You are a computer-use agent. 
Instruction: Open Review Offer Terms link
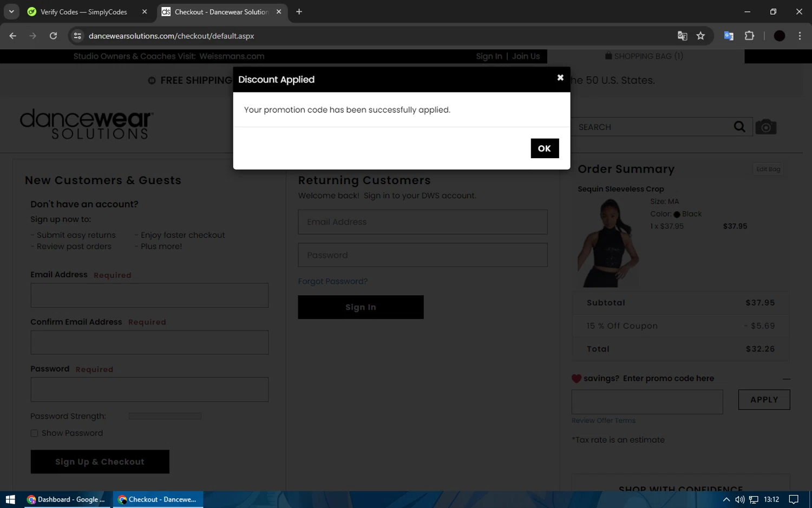point(603,420)
